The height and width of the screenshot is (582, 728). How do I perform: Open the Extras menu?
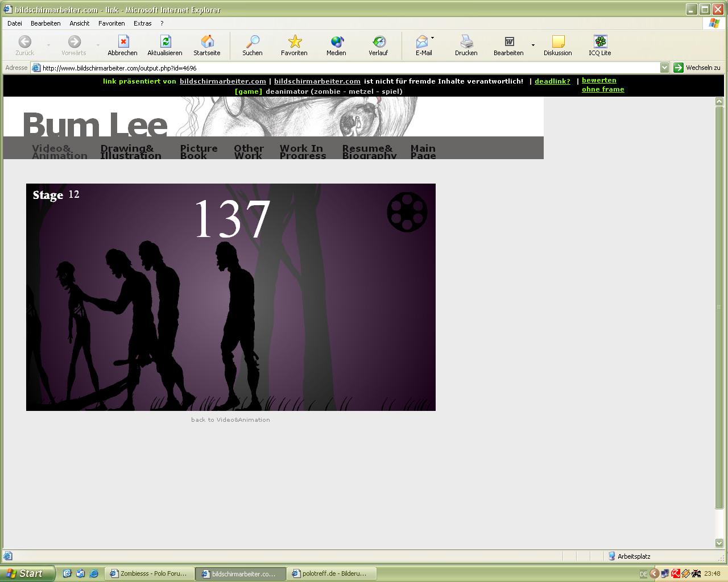[142, 23]
